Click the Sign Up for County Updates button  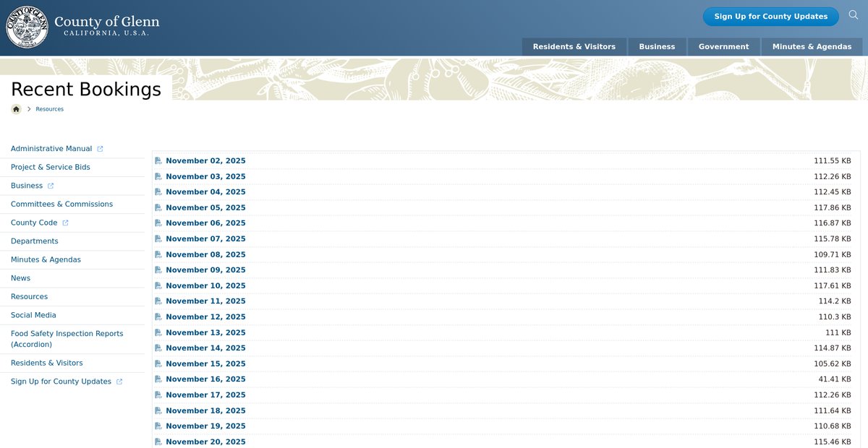pos(770,17)
